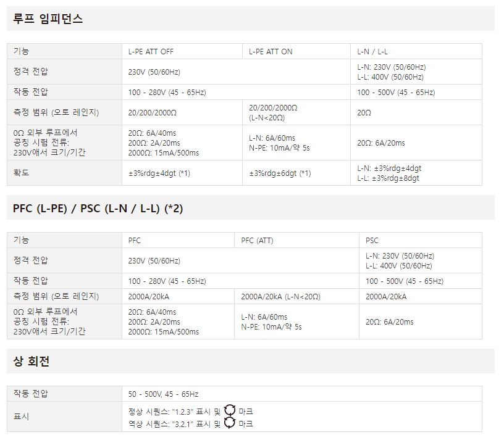Select the PFC (L-PE) / PSC heading

click(98, 209)
